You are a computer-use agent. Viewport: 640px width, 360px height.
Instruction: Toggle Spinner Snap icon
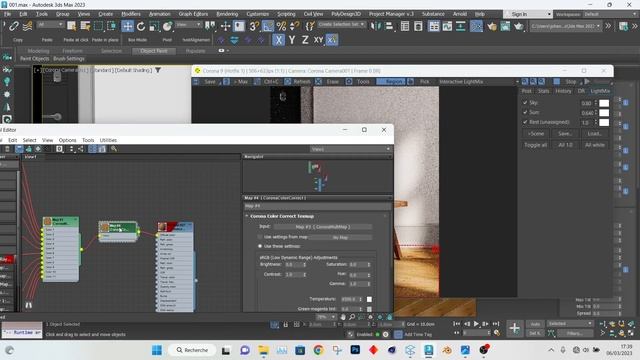[294, 27]
